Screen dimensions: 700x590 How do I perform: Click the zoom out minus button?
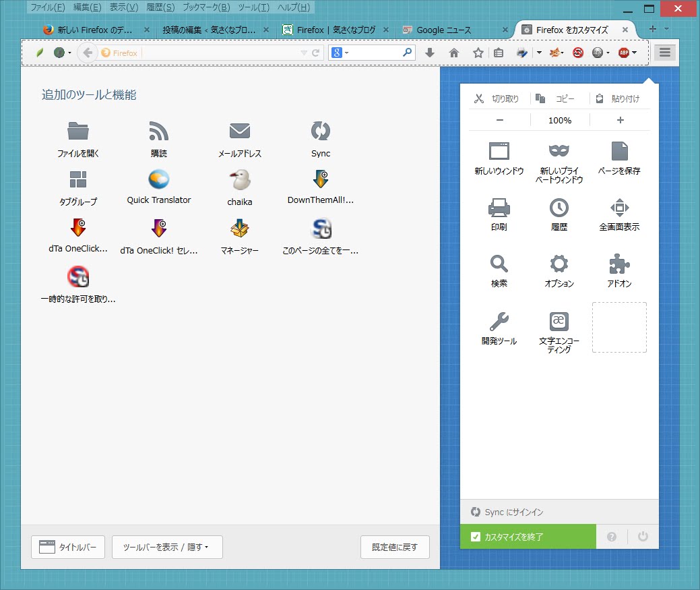click(x=500, y=120)
